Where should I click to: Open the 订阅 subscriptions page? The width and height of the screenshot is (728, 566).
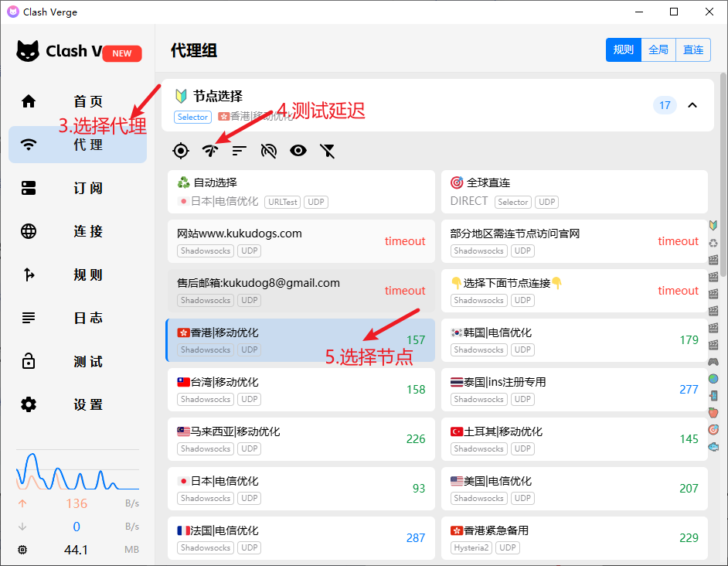pos(77,188)
